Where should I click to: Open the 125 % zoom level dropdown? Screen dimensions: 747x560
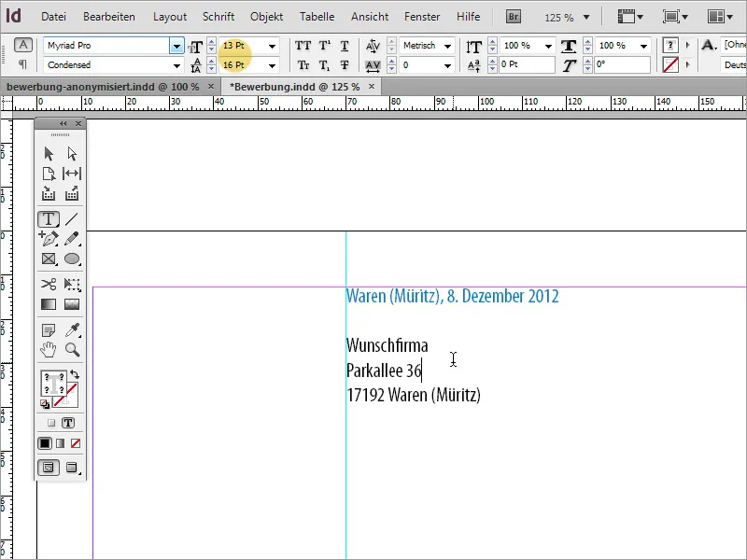(586, 18)
